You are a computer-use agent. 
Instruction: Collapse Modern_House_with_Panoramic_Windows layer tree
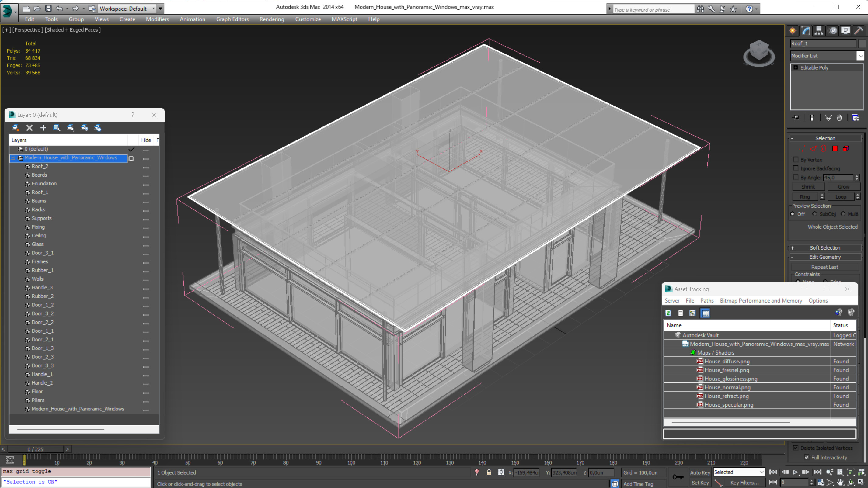click(x=13, y=158)
